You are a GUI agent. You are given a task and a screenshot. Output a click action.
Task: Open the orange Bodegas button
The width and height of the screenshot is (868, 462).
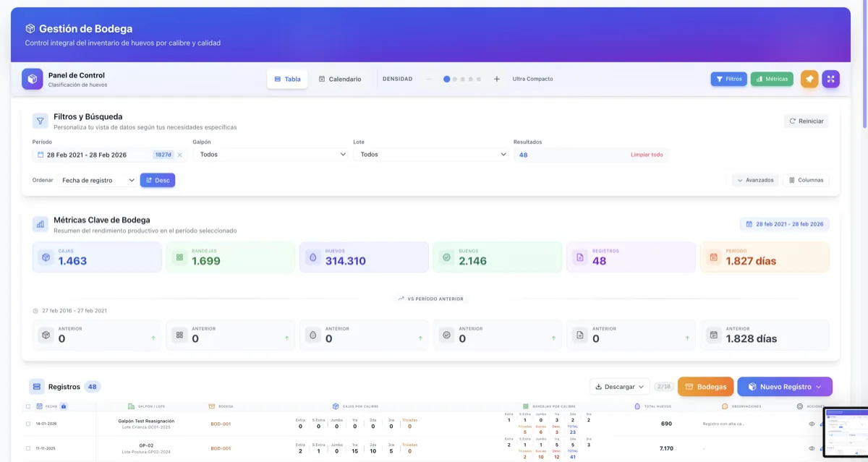[706, 387]
